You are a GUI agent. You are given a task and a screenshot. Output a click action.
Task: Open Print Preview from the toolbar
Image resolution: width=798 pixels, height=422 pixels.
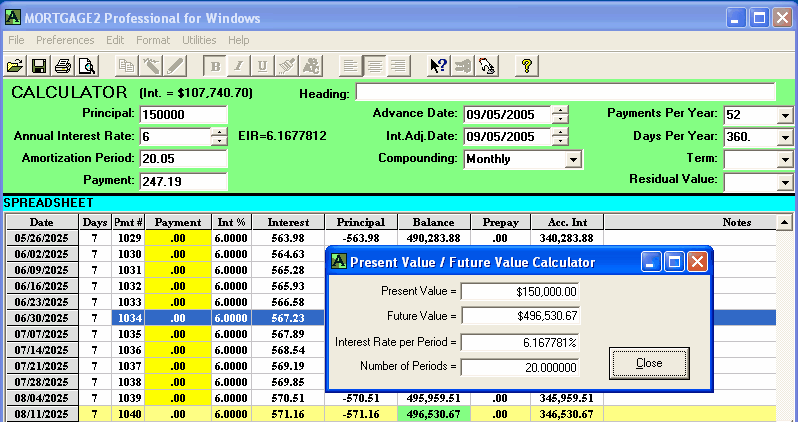[87, 66]
